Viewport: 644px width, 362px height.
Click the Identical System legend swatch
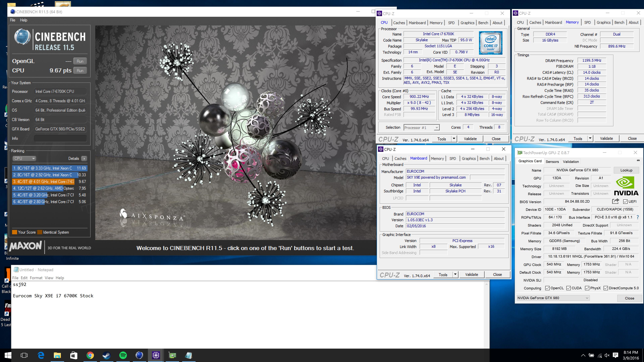40,232
